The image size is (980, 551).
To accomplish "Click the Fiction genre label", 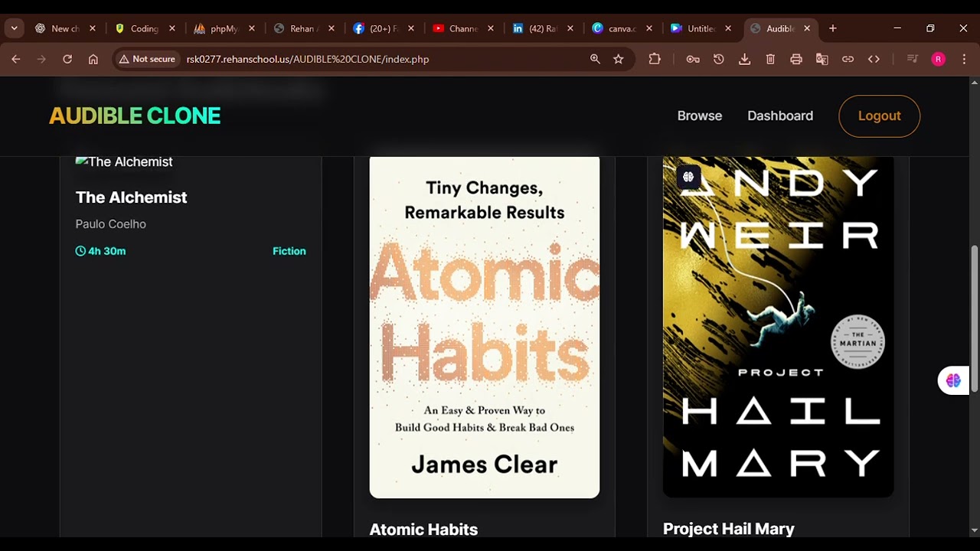I will [289, 251].
